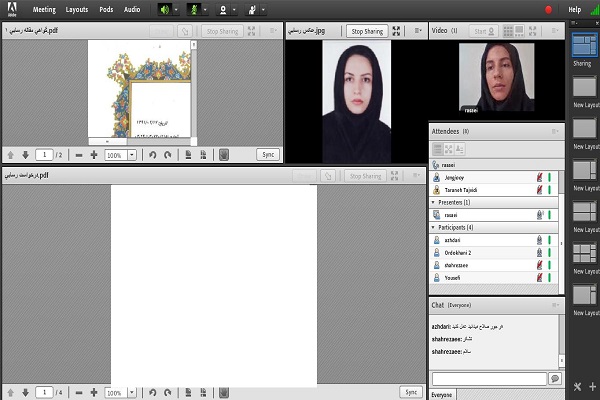Rotate the 2-page PDF counterclockwise

coord(153,155)
